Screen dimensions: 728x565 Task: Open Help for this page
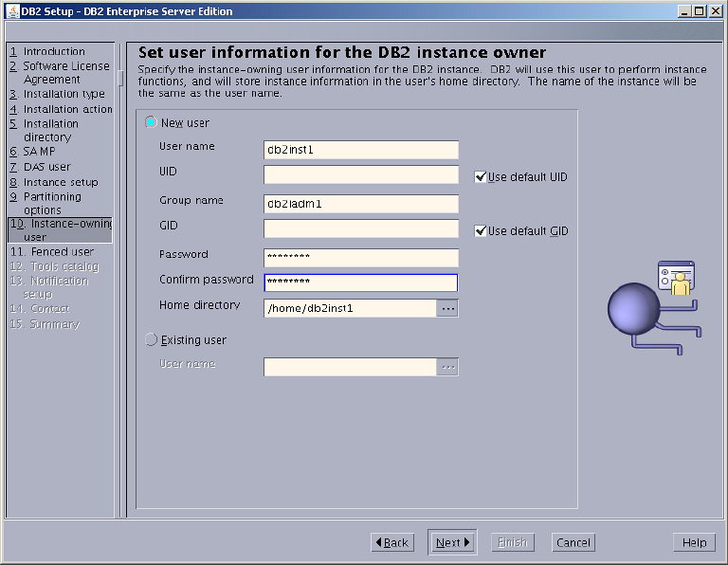(694, 542)
